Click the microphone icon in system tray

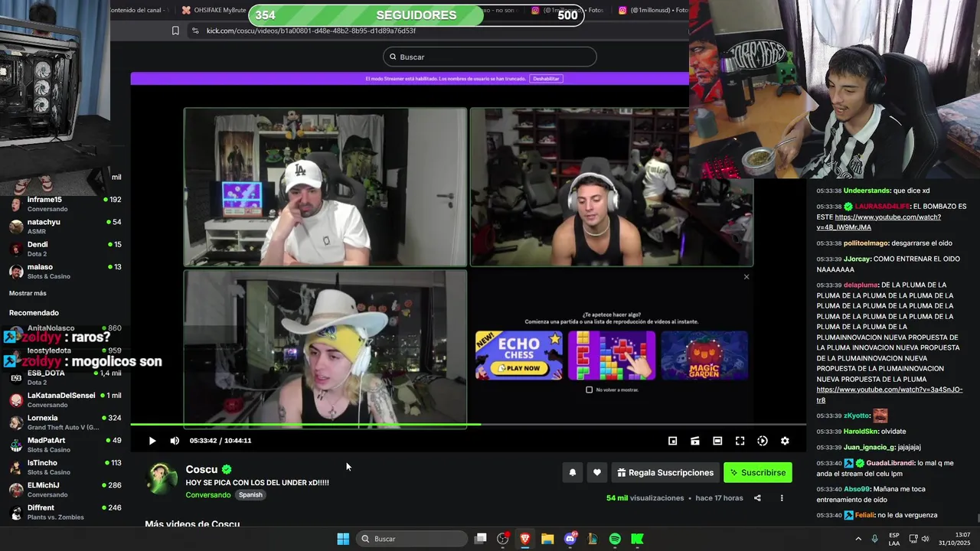(x=874, y=539)
